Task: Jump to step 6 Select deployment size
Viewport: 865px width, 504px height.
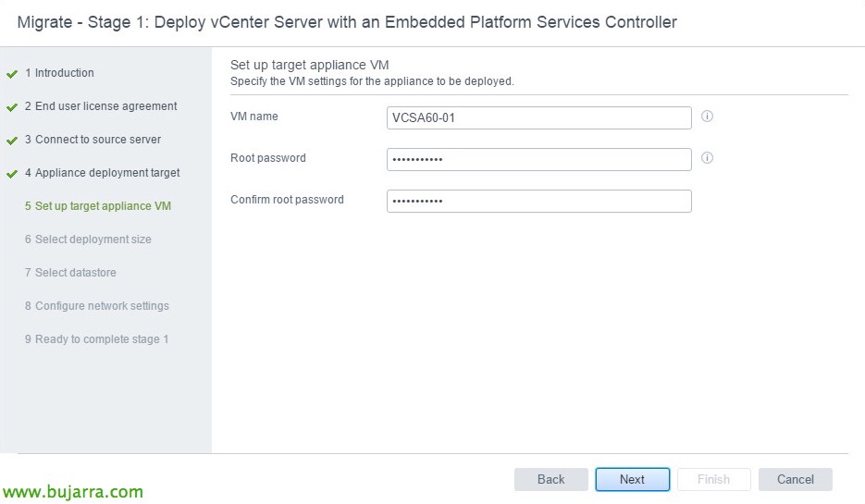Action: coord(88,240)
